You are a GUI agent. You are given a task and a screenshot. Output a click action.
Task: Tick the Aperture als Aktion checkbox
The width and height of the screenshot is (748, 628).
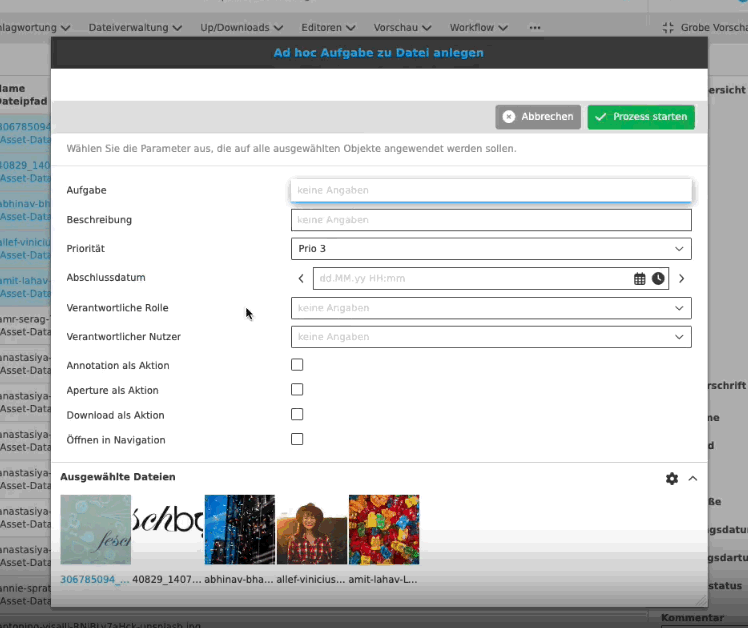(x=297, y=390)
